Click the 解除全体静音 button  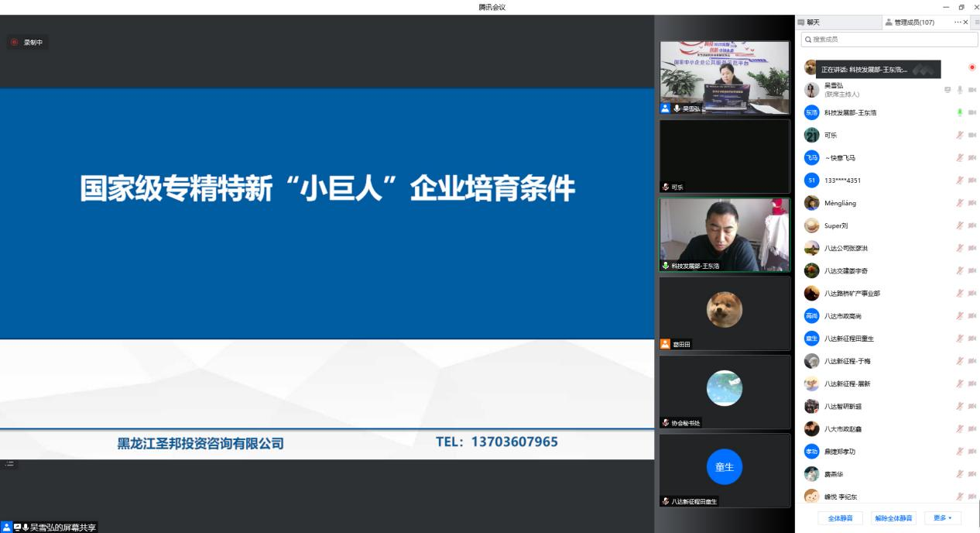tap(893, 518)
